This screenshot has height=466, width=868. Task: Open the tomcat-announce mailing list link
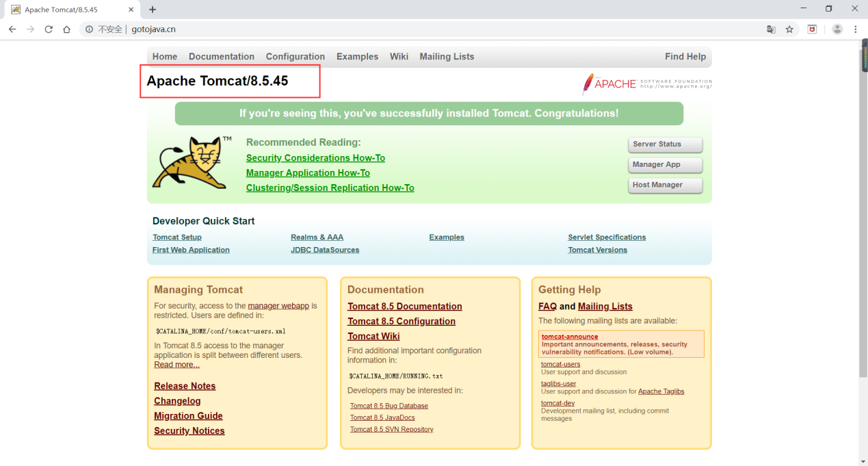point(570,337)
